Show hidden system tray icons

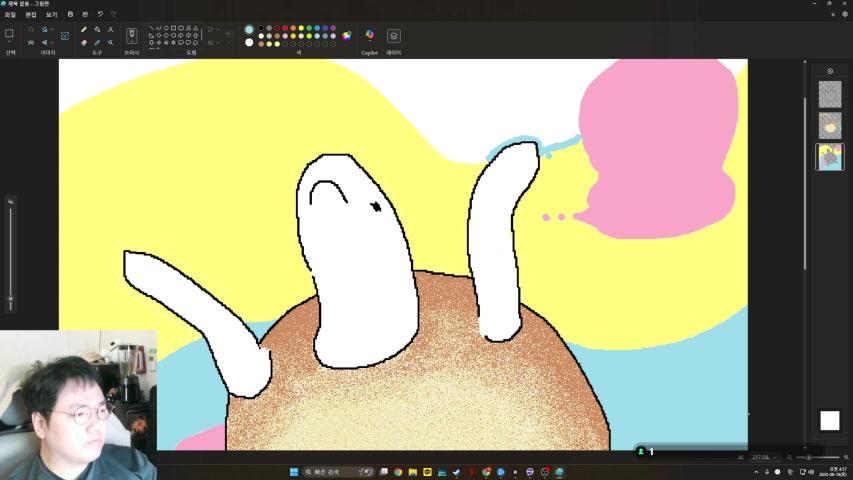pos(756,472)
